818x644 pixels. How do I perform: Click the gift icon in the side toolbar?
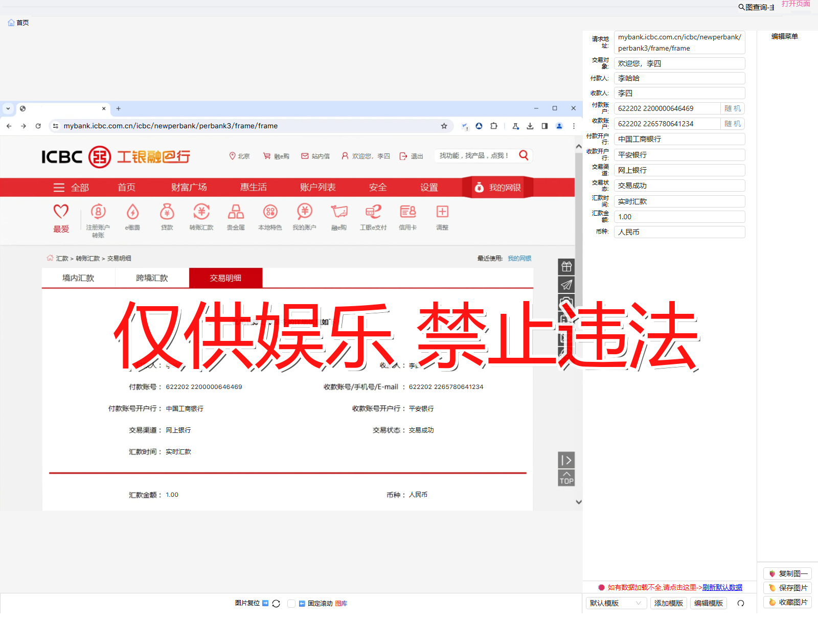pyautogui.click(x=566, y=266)
